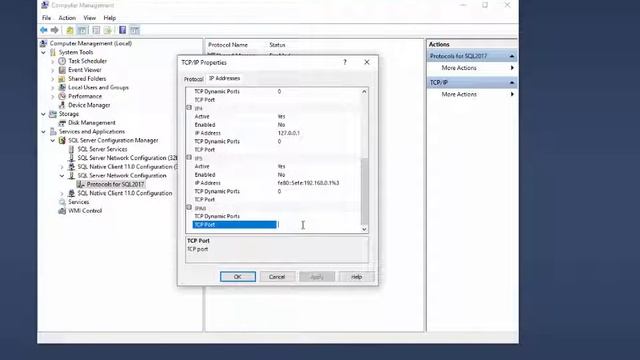This screenshot has width=640, height=360.
Task: Click the question mark help button in dialog
Action: pyautogui.click(x=345, y=62)
